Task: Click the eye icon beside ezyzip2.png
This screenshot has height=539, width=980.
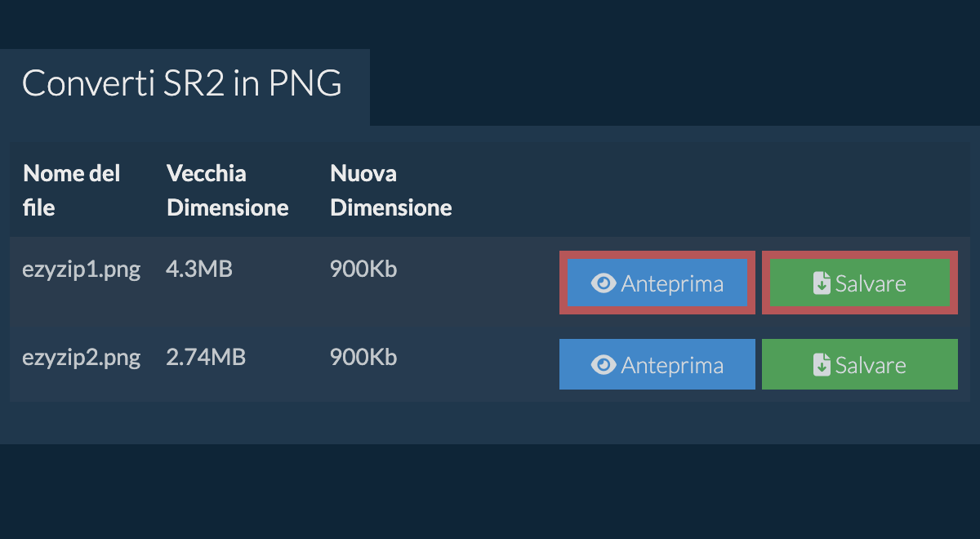Action: click(604, 365)
